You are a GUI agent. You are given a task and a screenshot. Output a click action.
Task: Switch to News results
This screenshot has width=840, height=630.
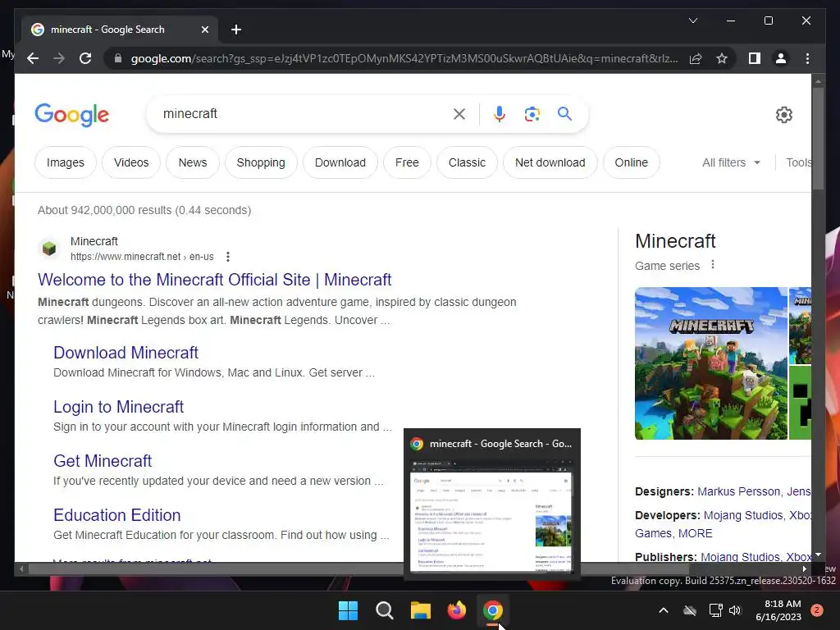[193, 162]
